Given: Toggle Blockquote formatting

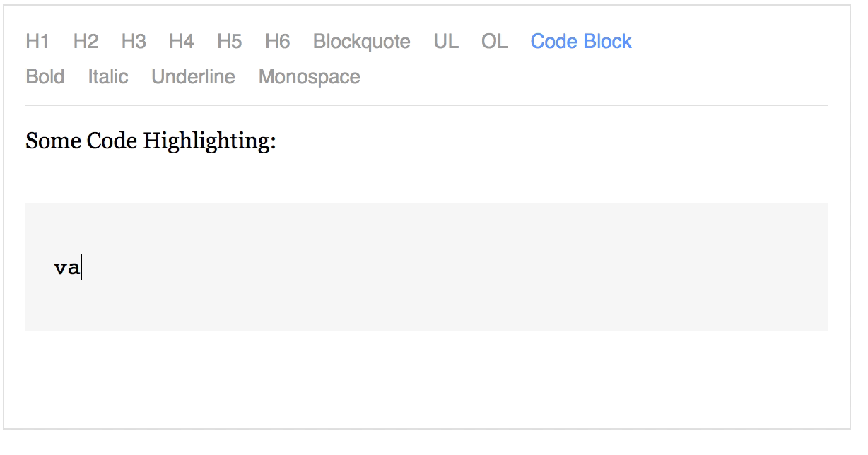Looking at the screenshot, I should tap(361, 42).
